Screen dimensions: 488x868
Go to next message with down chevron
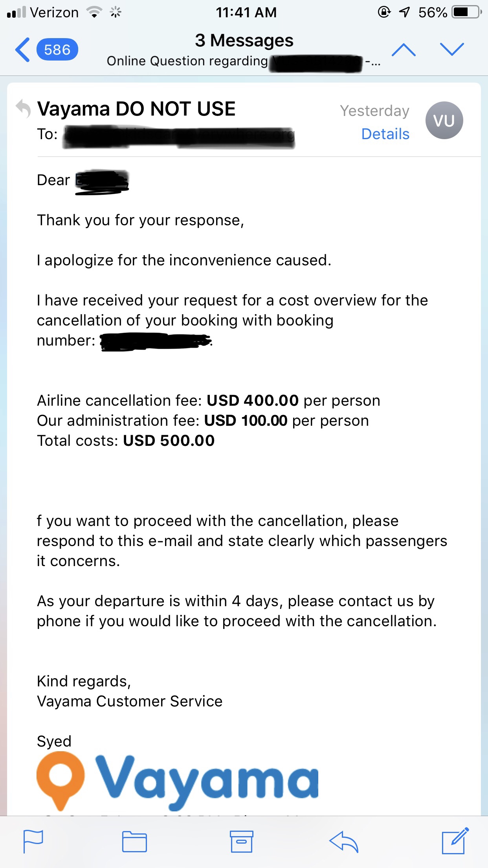(452, 49)
